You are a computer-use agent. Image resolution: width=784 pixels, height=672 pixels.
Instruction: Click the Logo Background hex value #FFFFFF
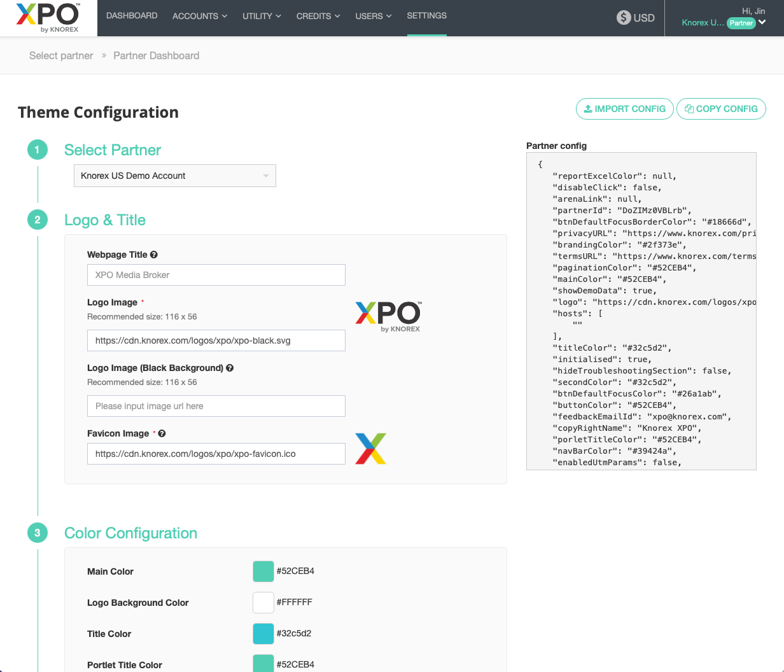tap(295, 602)
